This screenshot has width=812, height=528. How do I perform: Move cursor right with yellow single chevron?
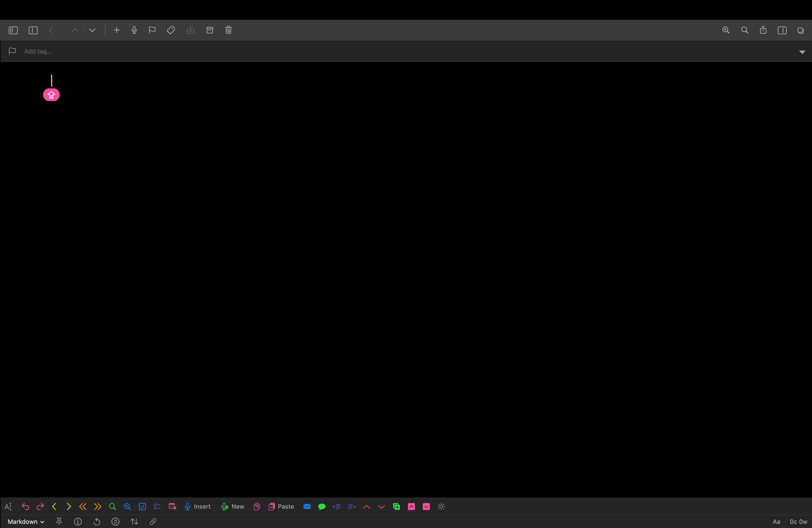pyautogui.click(x=68, y=506)
